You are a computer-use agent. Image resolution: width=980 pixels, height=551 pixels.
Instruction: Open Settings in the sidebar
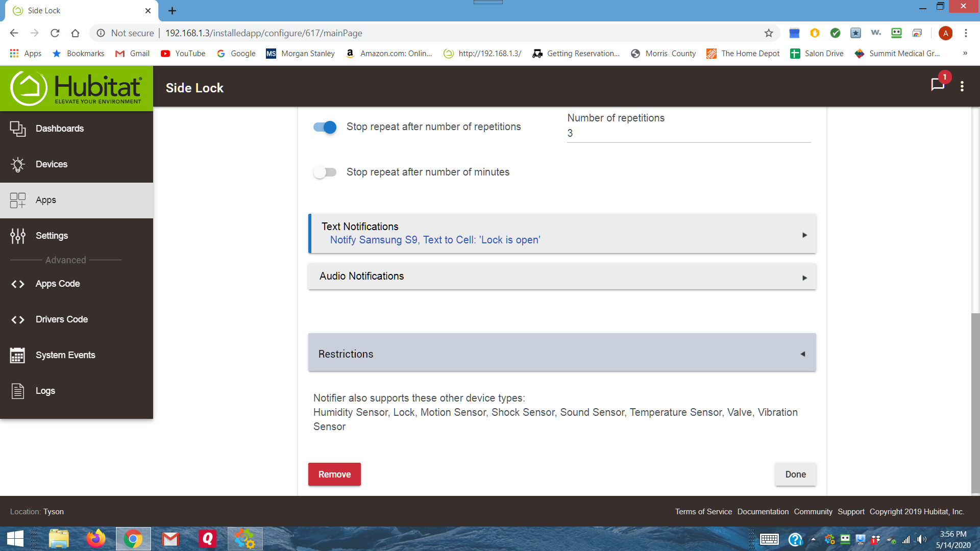77,236
